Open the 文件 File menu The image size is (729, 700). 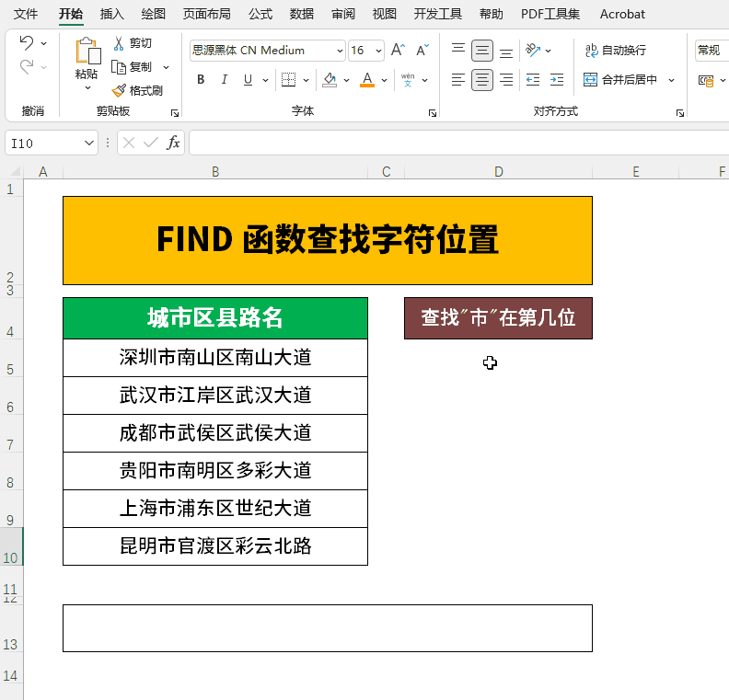click(26, 14)
